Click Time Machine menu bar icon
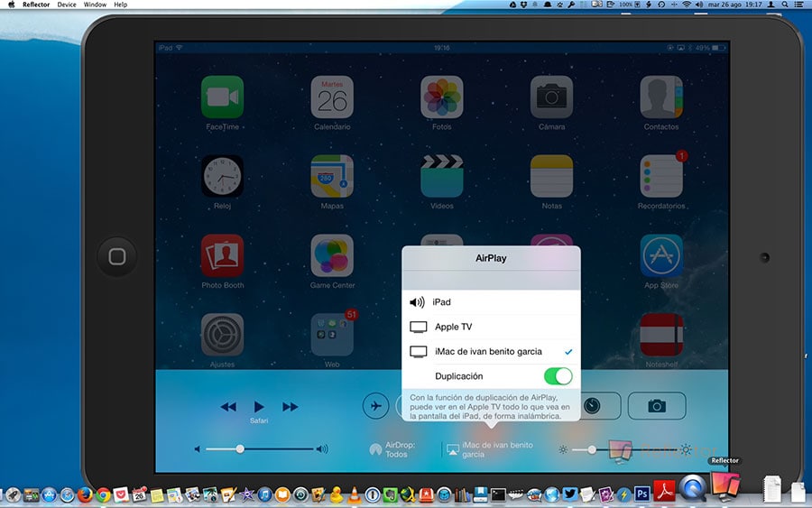The height and width of the screenshot is (508, 812). point(661,5)
